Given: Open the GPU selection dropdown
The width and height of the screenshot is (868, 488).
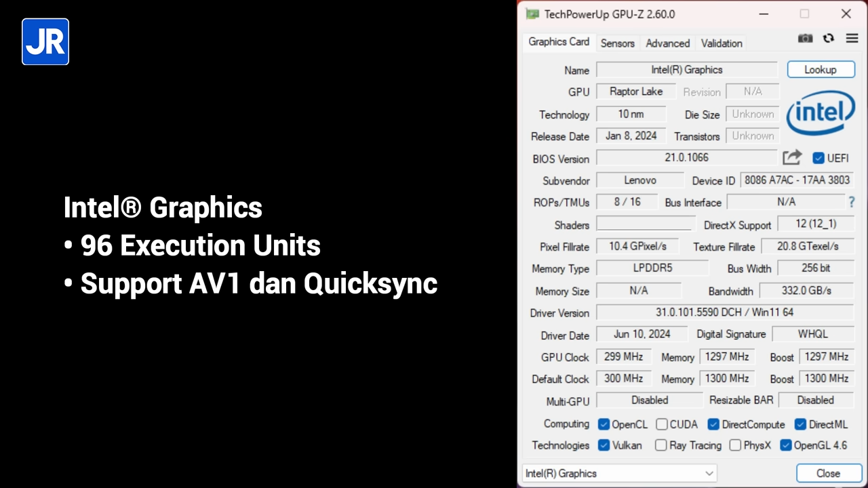Looking at the screenshot, I should point(709,473).
